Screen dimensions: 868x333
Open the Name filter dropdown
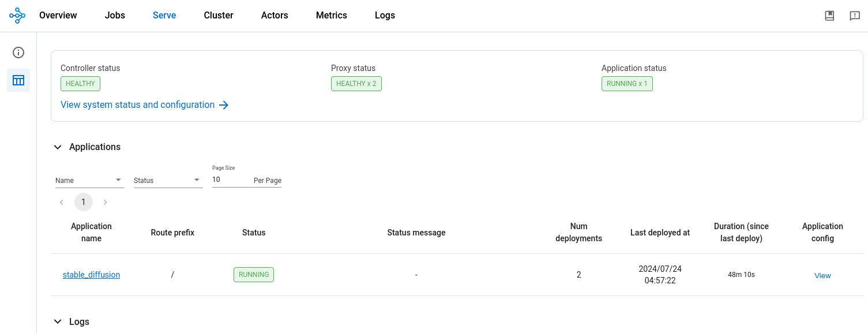[x=89, y=181]
